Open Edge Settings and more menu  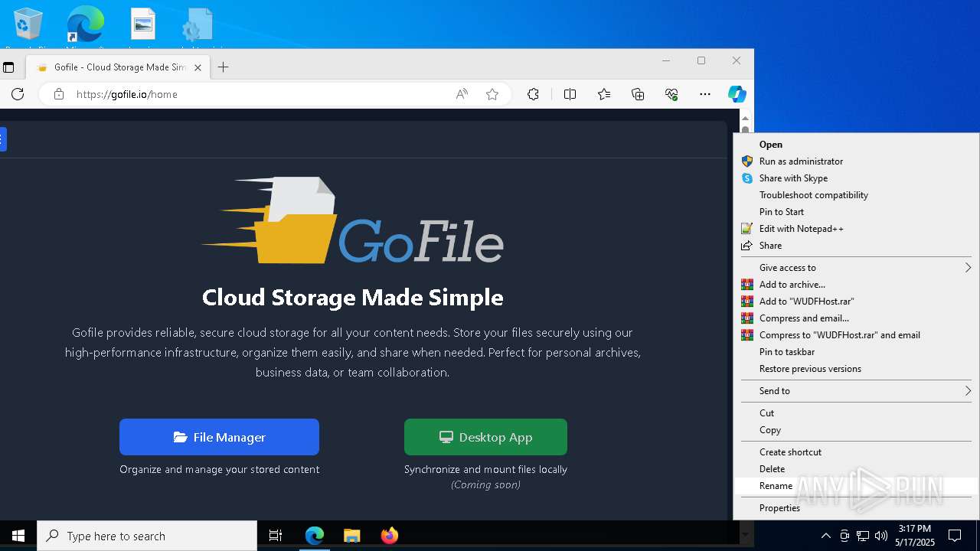[705, 94]
